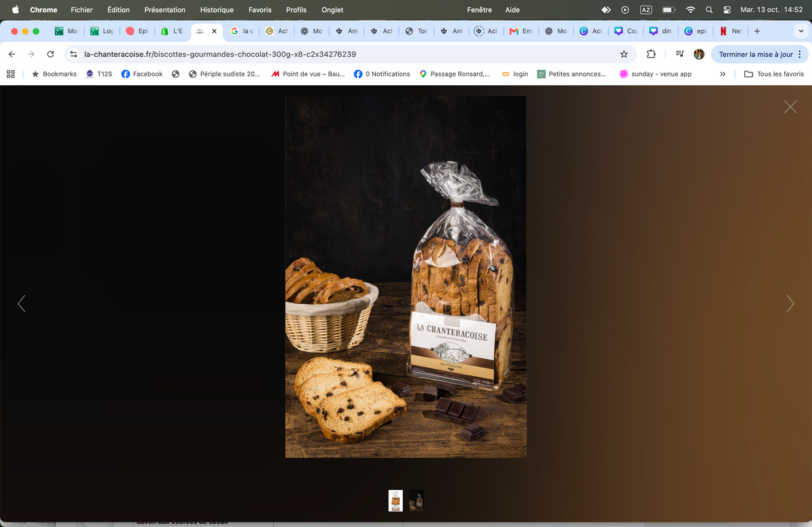Screen dimensions: 812x527
Task: Switch to the Google la c tab
Action: coord(242,31)
